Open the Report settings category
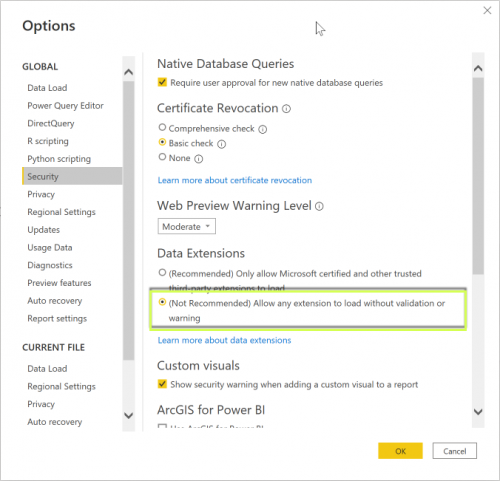This screenshot has height=481, width=500. (x=57, y=318)
